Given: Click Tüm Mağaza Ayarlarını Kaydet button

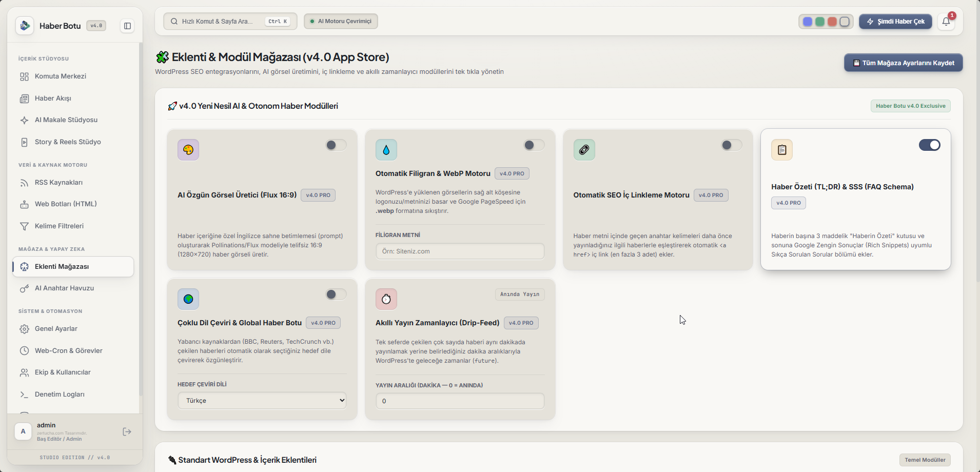Looking at the screenshot, I should [x=903, y=63].
